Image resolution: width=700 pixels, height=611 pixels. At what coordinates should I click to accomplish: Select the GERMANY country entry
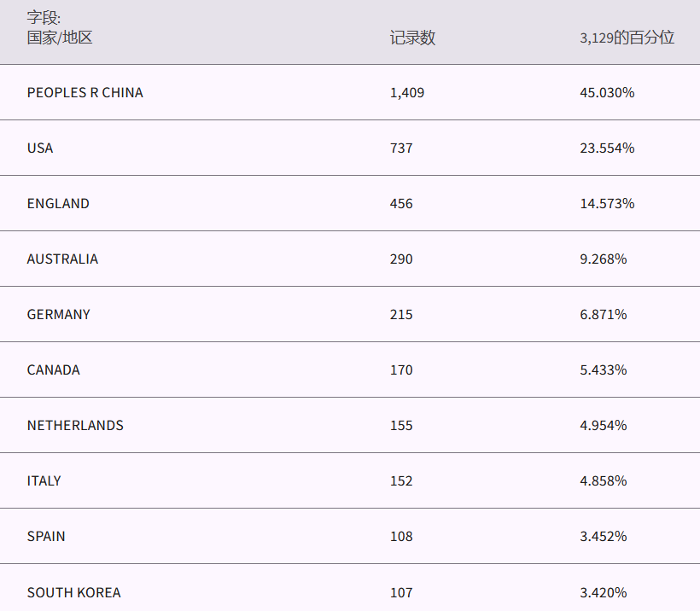coord(58,314)
